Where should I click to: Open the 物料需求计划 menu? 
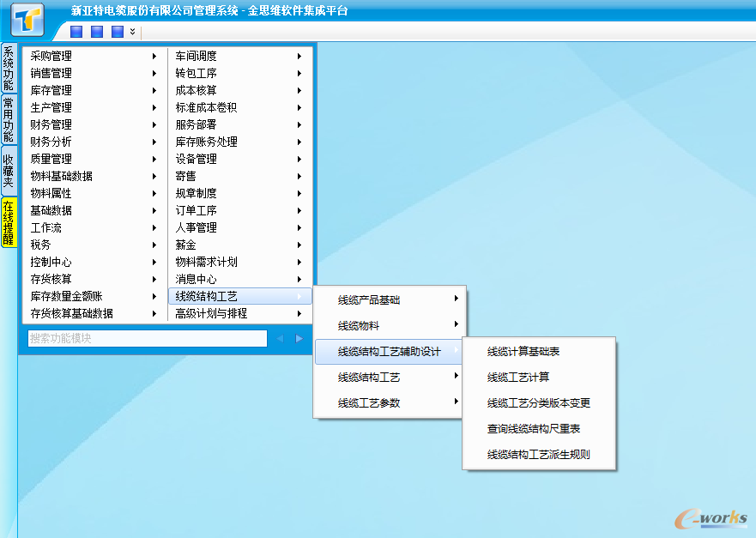pyautogui.click(x=240, y=262)
